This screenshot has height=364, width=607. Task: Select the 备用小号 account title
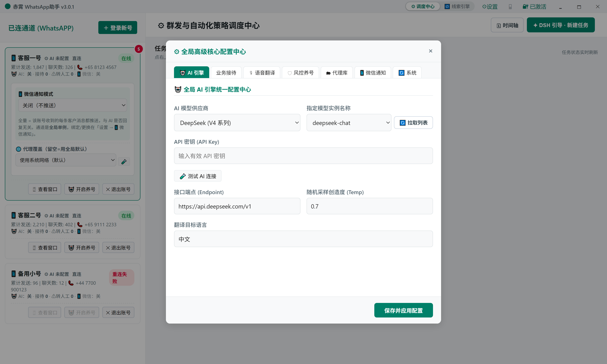(29, 274)
